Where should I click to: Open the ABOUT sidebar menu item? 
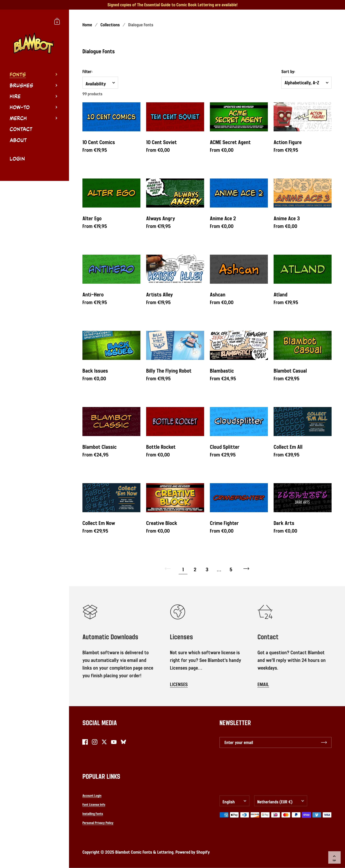point(18,140)
